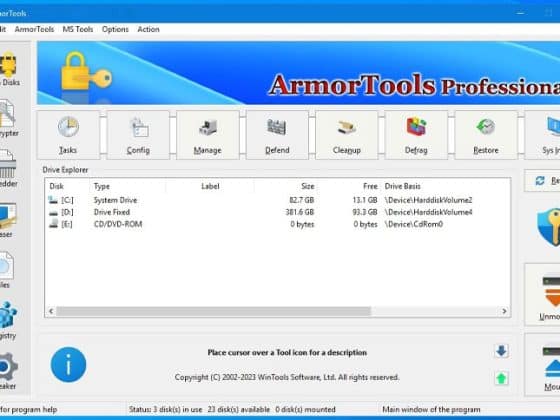Open the Manage tool
Image resolution: width=560 pixels, height=420 pixels.
(208, 135)
